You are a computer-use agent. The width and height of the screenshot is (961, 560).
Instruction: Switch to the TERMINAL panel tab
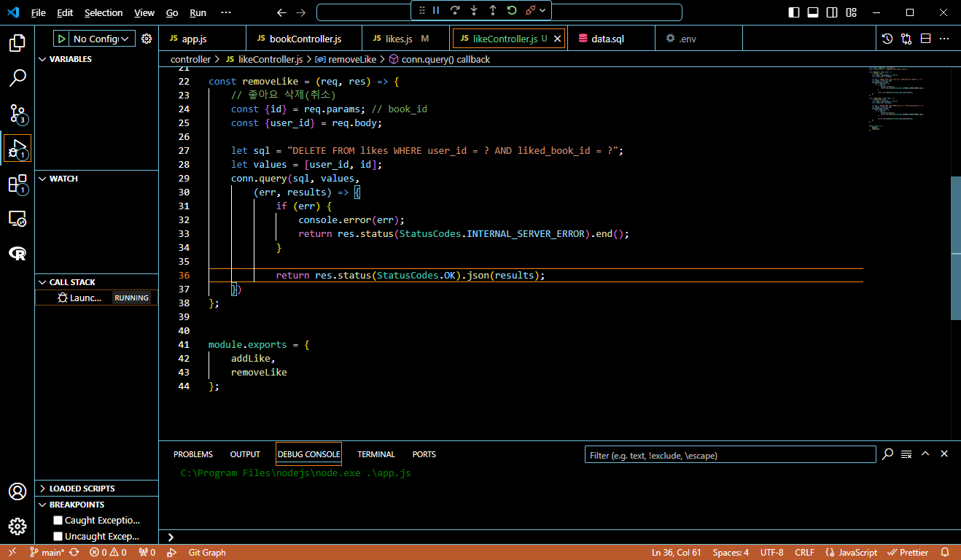tap(376, 454)
